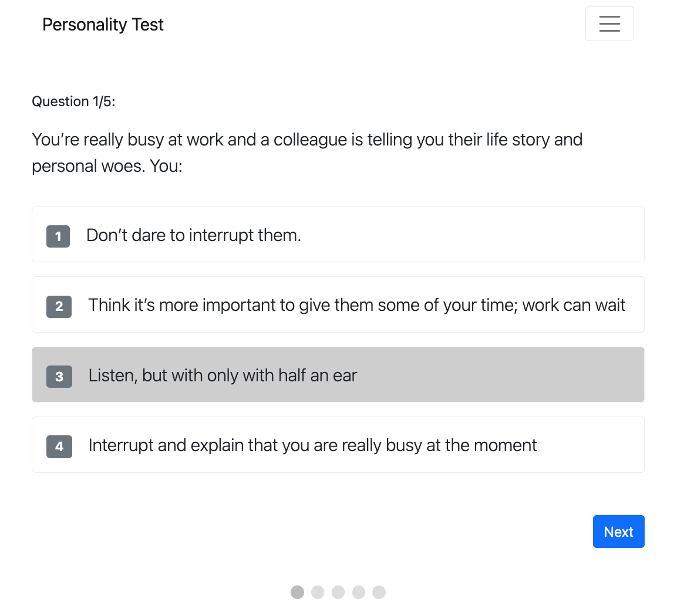Click the Next button
This screenshot has height=616, width=694.
coord(618,531)
